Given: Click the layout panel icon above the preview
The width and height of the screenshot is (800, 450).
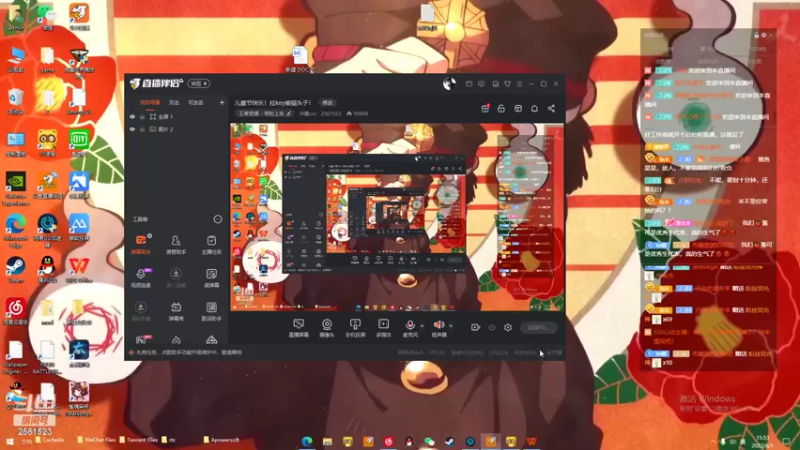Looking at the screenshot, I should click(518, 108).
